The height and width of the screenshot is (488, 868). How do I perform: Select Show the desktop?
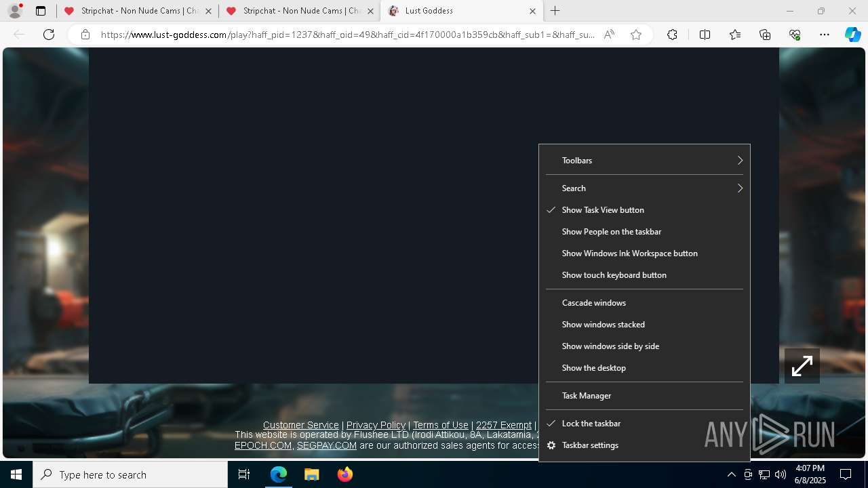pos(644,368)
